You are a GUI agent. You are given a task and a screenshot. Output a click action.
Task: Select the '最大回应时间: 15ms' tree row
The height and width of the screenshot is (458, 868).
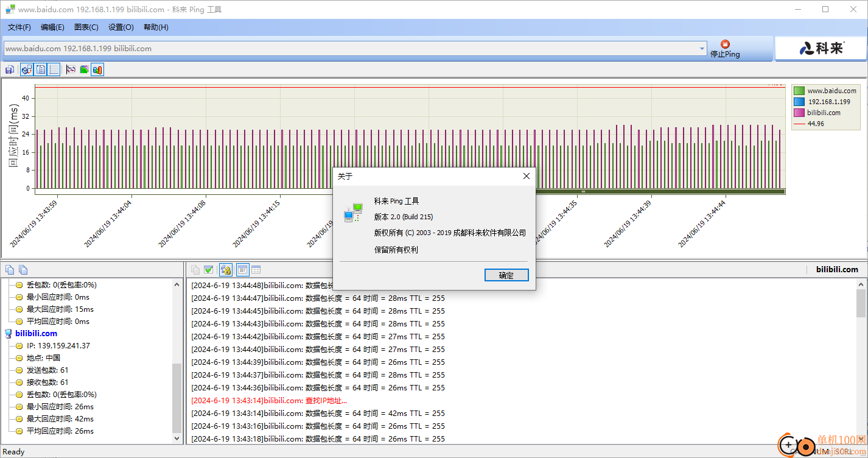[60, 309]
